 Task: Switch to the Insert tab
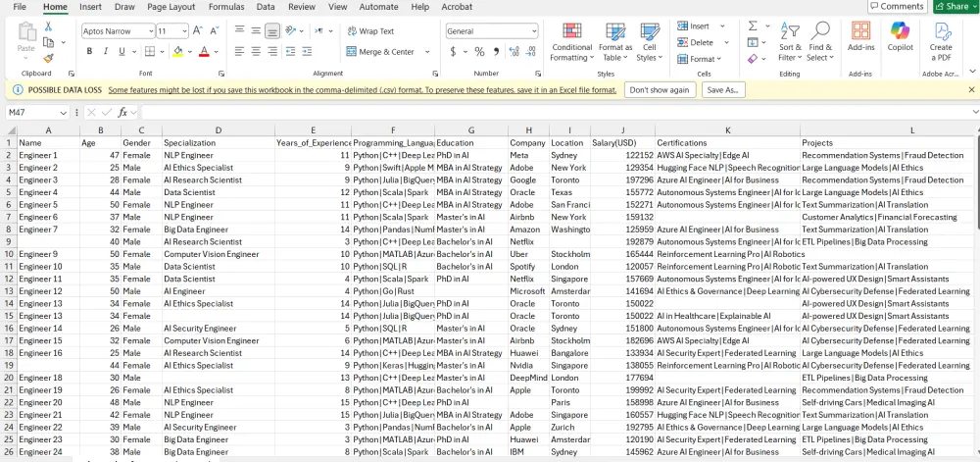coord(90,7)
